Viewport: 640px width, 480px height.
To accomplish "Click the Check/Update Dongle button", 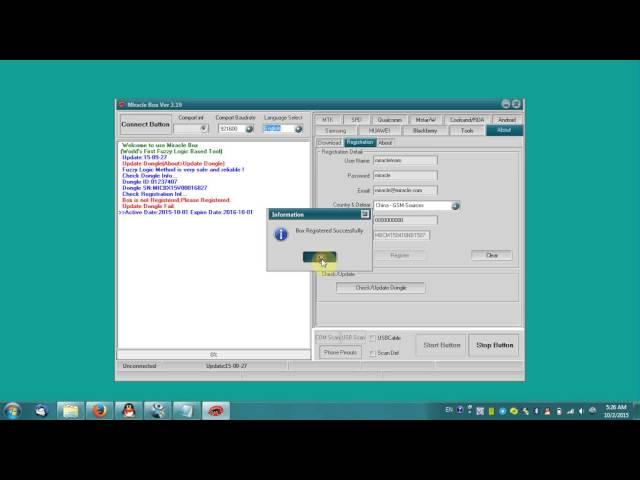I will point(380,288).
